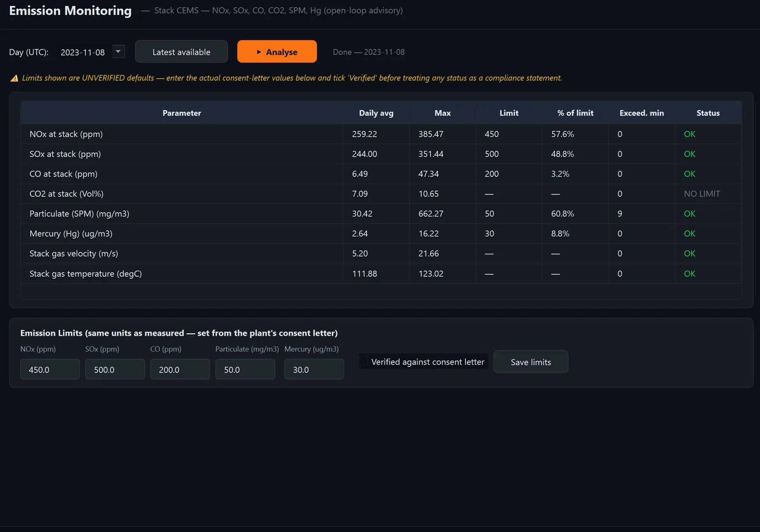Click the 385.47 max NOx value
Image resolution: width=760 pixels, height=532 pixels.
431,134
